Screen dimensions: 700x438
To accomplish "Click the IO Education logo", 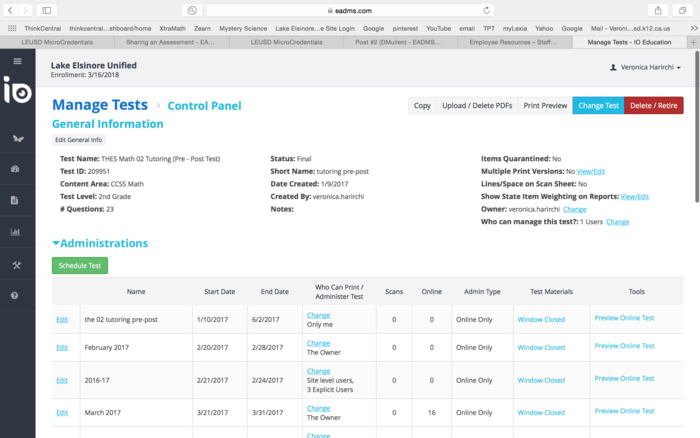I will (17, 93).
